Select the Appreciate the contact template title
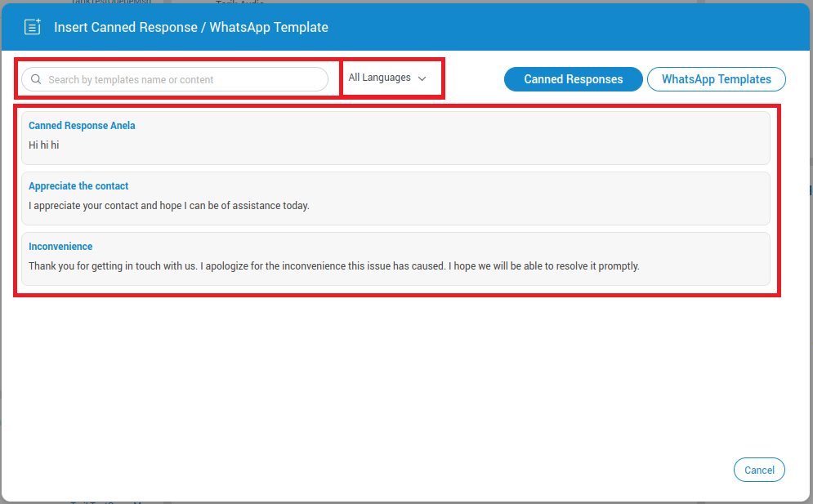 coord(78,186)
